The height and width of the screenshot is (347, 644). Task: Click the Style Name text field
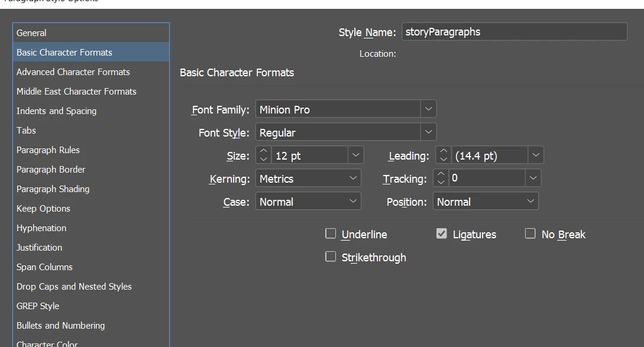(514, 32)
